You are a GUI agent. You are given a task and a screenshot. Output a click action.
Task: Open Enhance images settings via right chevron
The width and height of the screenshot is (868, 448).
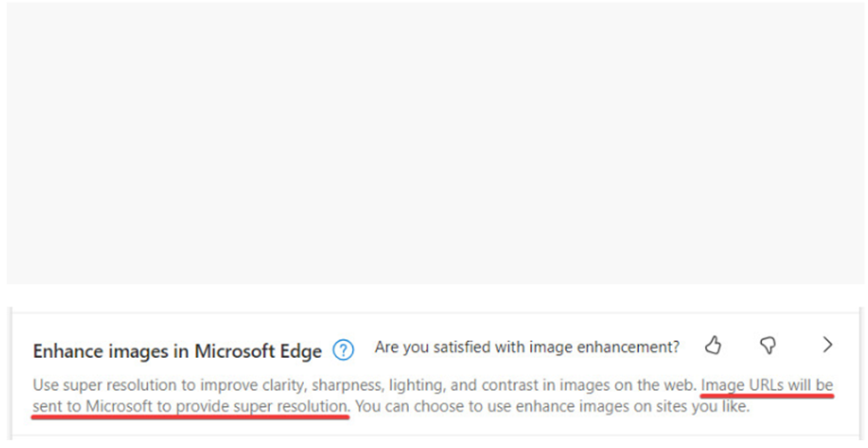pyautogui.click(x=828, y=345)
